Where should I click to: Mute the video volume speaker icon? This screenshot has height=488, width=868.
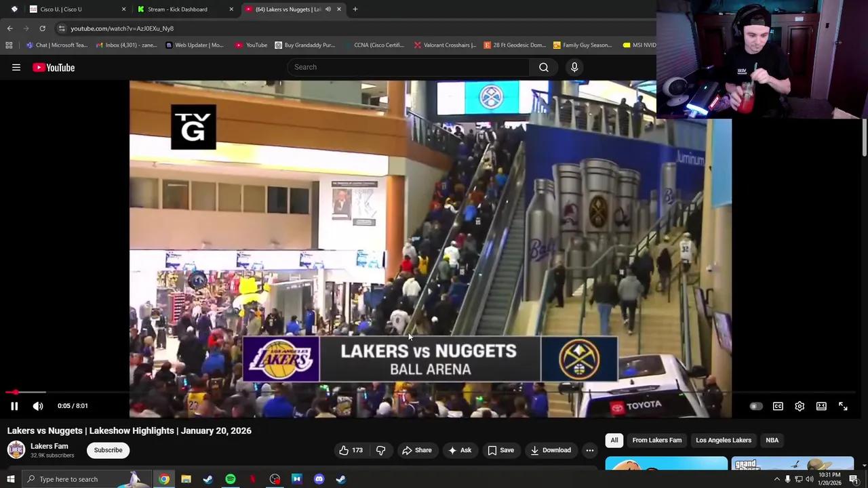click(38, 406)
